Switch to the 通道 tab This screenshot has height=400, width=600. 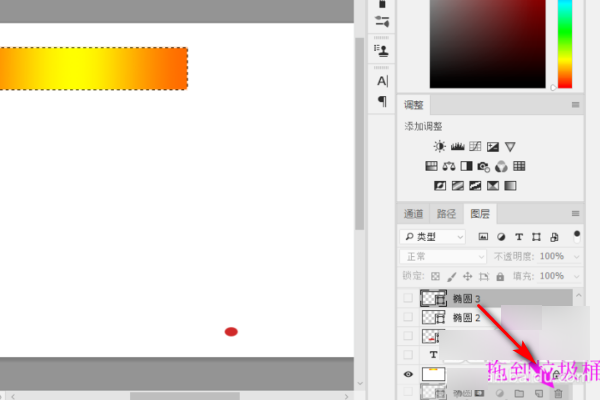tap(413, 214)
